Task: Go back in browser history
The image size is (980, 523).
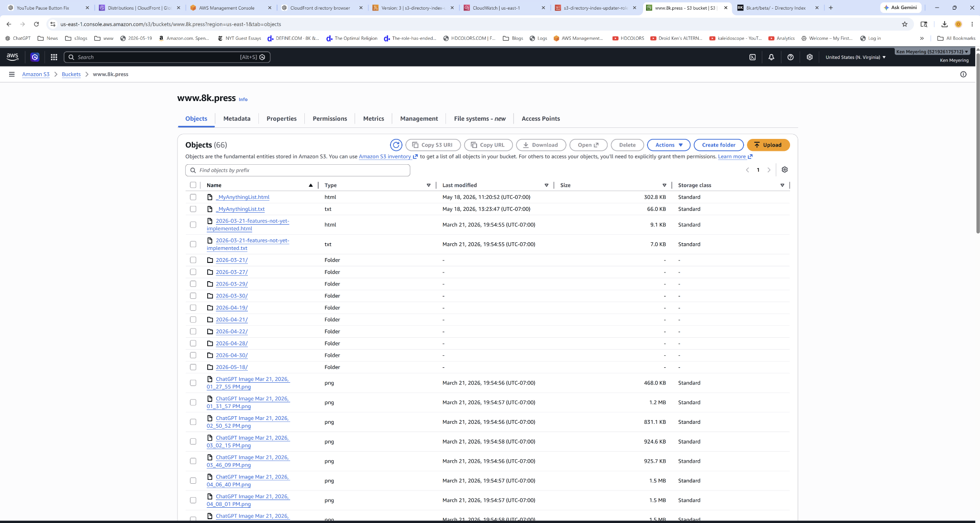Action: [9, 24]
